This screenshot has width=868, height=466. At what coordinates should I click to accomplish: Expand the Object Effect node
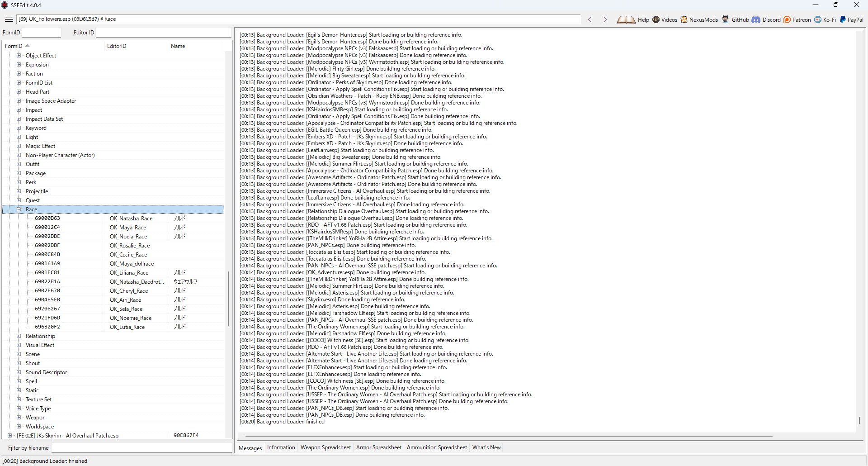coord(19,55)
